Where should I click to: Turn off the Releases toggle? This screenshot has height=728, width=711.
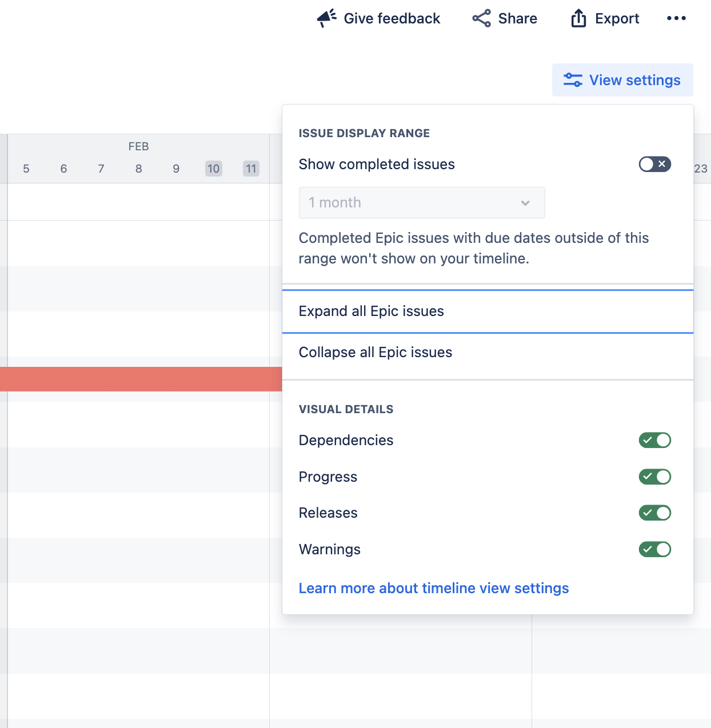655,513
